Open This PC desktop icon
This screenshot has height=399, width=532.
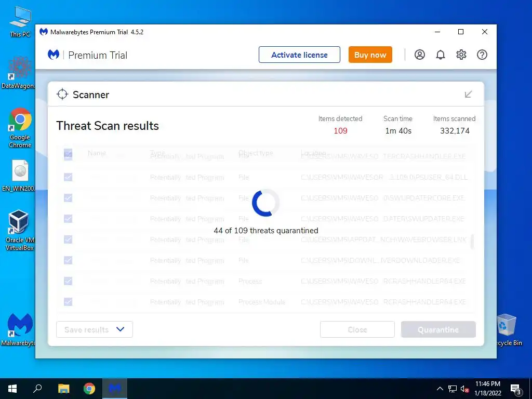point(20,21)
